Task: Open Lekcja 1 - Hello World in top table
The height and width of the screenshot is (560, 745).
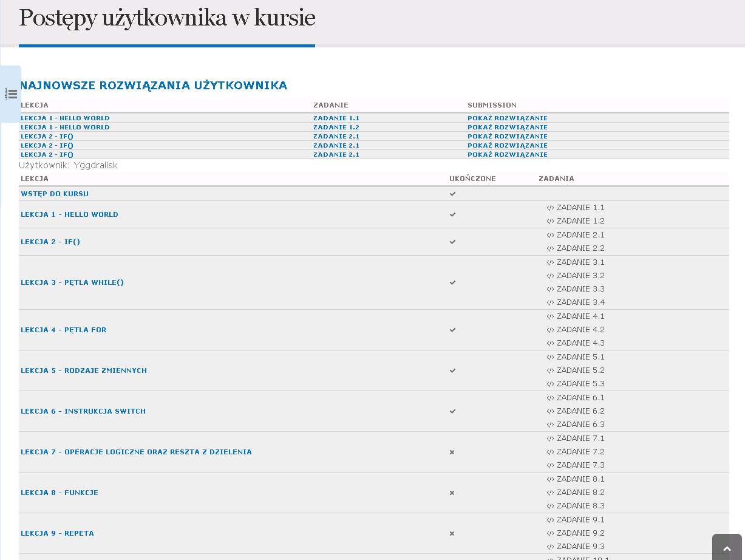Action: 65,118
